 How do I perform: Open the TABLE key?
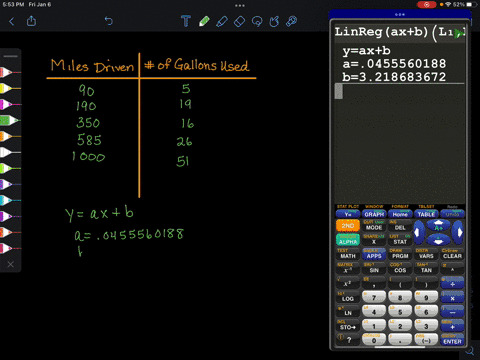pyautogui.click(x=426, y=214)
